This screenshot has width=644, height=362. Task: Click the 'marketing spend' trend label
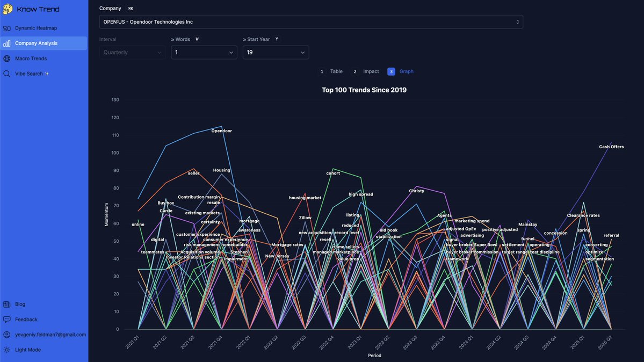[472, 221]
